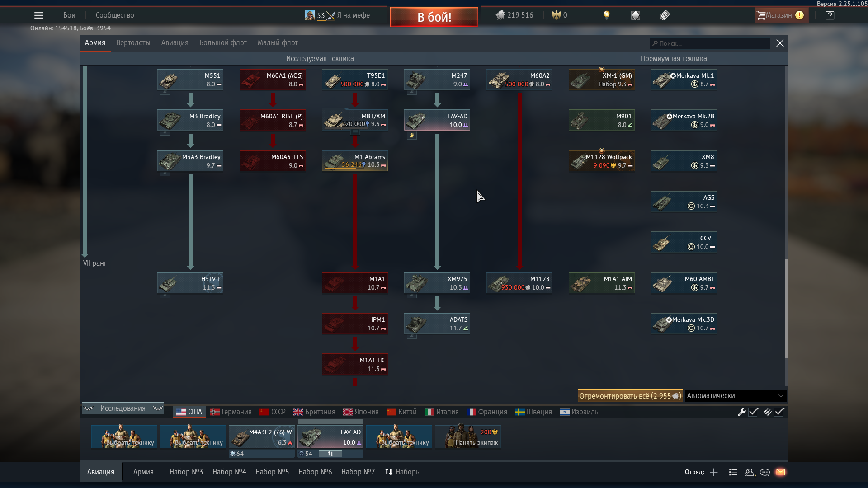The height and width of the screenshot is (488, 868).
Task: Click the right chevron of Исследования
Action: click(158, 408)
